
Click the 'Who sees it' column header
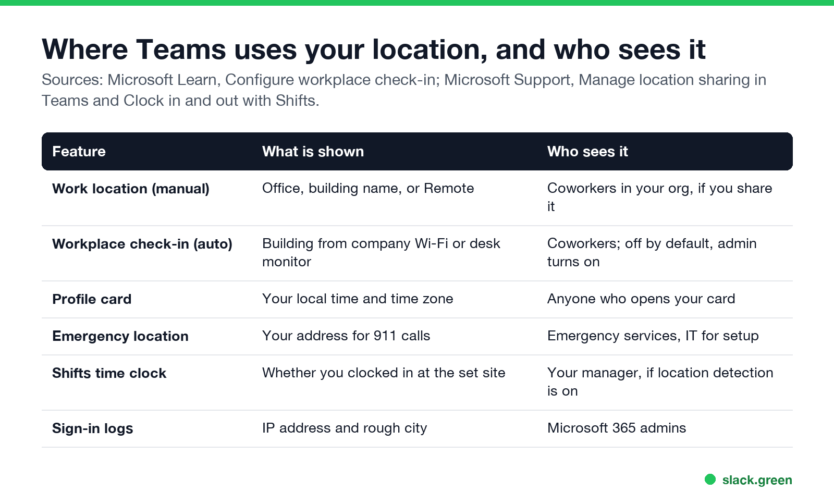(587, 152)
